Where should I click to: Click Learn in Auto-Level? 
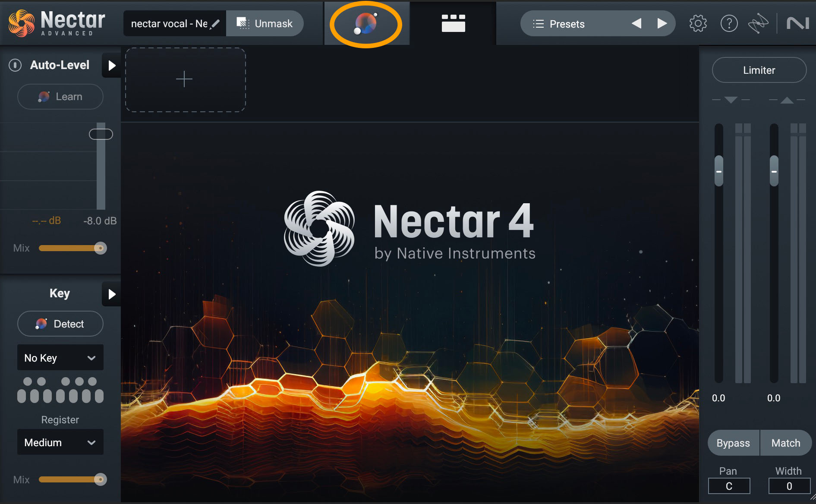60,97
